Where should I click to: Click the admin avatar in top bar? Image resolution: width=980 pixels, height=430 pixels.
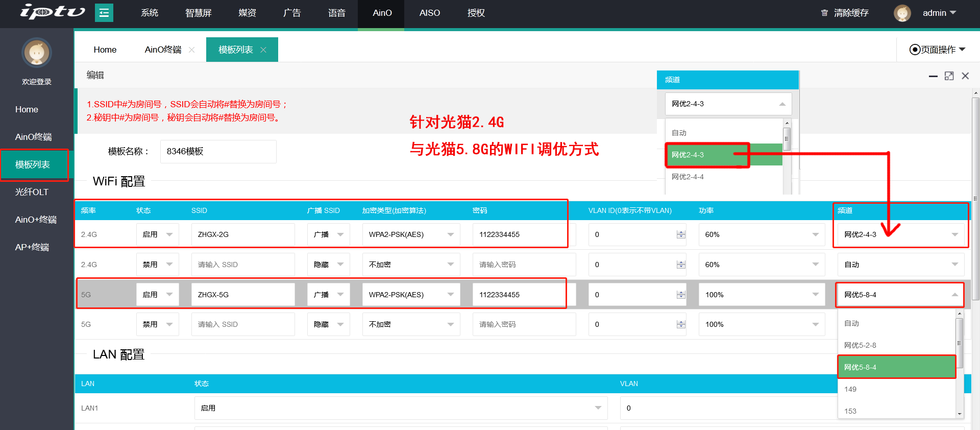point(902,13)
